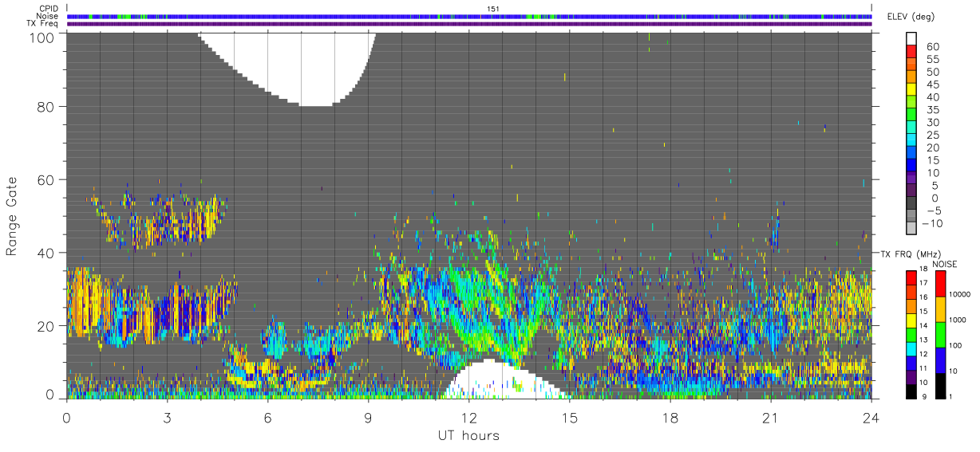Click the "TX FRQ (MHz)" legend title
This screenshot has width=980, height=452.
point(910,254)
